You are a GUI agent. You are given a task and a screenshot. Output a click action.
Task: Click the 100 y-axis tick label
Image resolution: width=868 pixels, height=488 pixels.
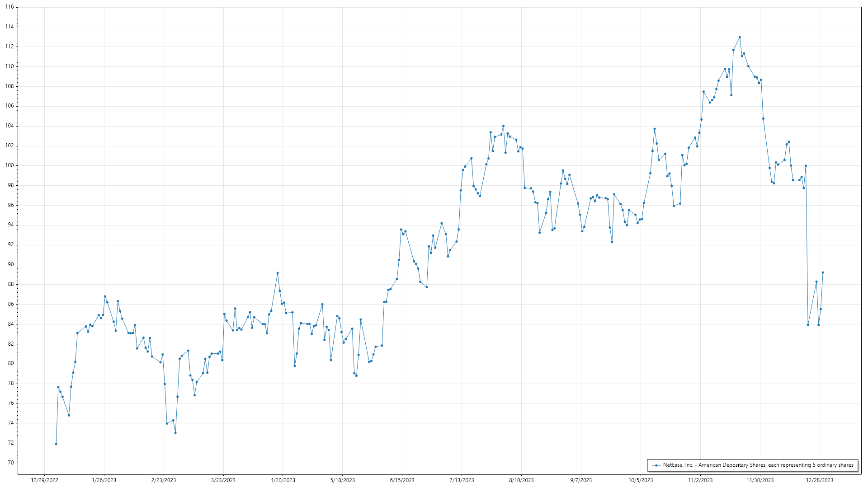9,165
